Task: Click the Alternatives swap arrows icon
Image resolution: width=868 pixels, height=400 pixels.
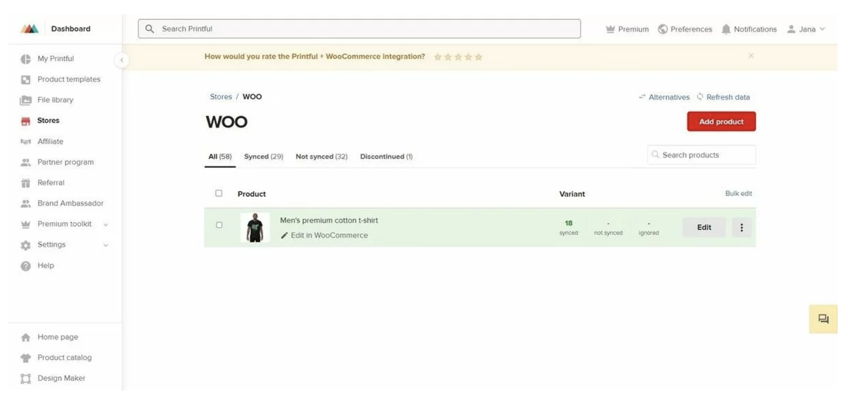Action: (642, 97)
